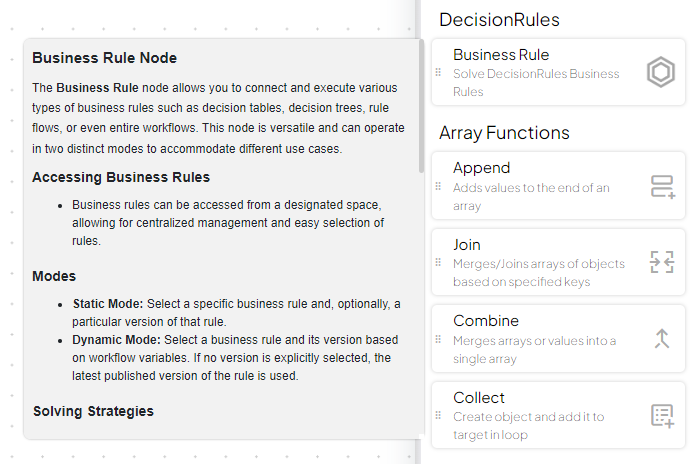Click the Combine node's merging arrow icon
Screen dimensions: 693x464
pos(662,339)
